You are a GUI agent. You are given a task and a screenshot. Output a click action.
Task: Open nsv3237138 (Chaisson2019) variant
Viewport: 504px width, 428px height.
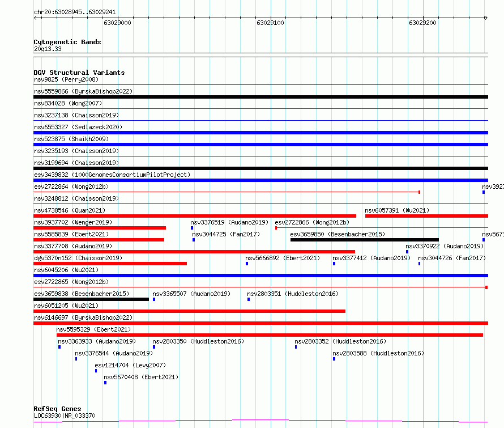tap(76, 115)
